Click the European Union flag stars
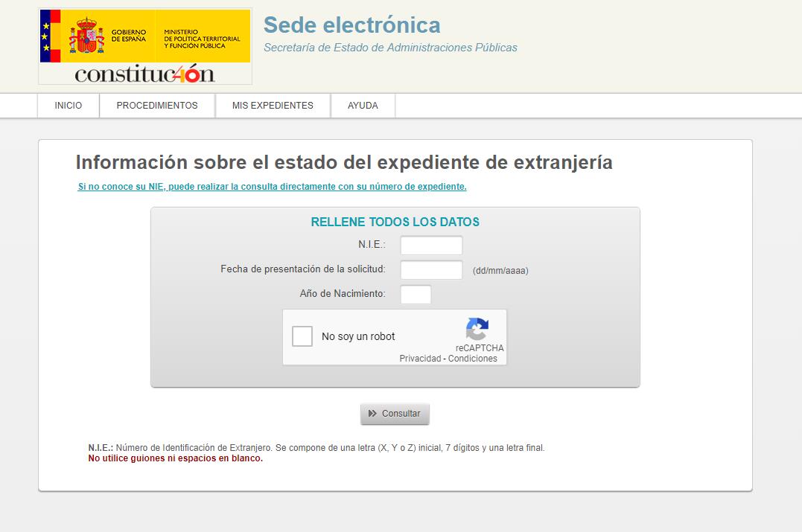Image resolution: width=802 pixels, height=532 pixels. [45, 36]
